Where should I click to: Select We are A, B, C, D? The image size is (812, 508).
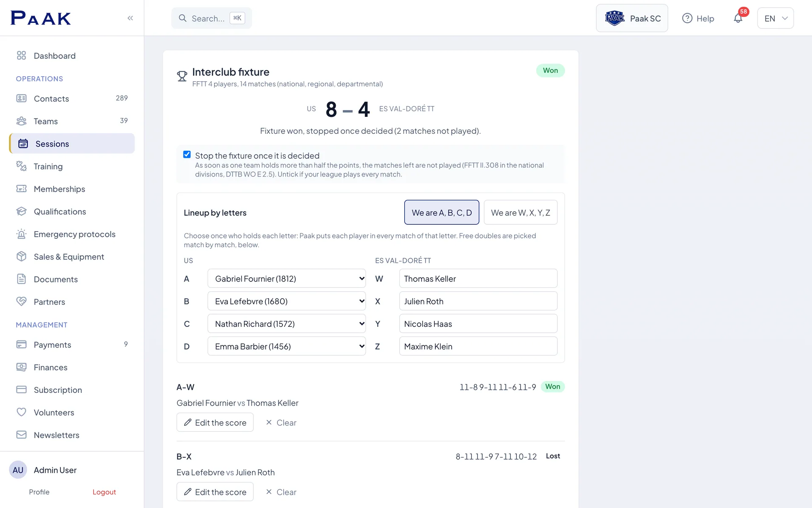coord(442,212)
